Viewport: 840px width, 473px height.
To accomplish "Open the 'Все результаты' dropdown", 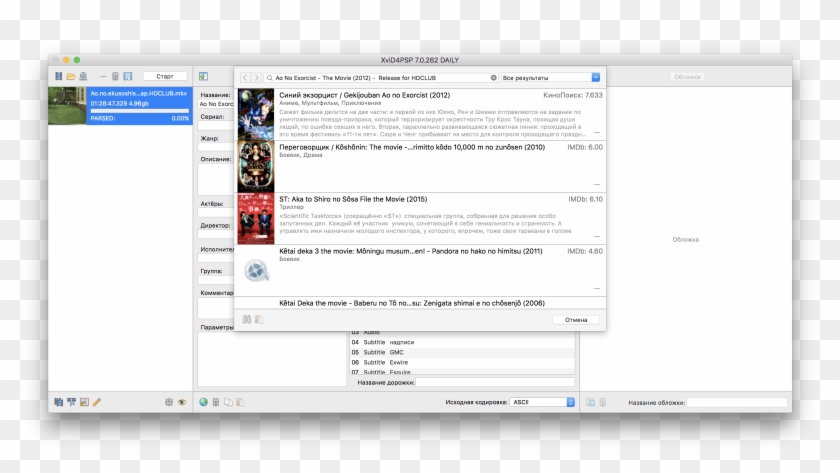I will [552, 77].
